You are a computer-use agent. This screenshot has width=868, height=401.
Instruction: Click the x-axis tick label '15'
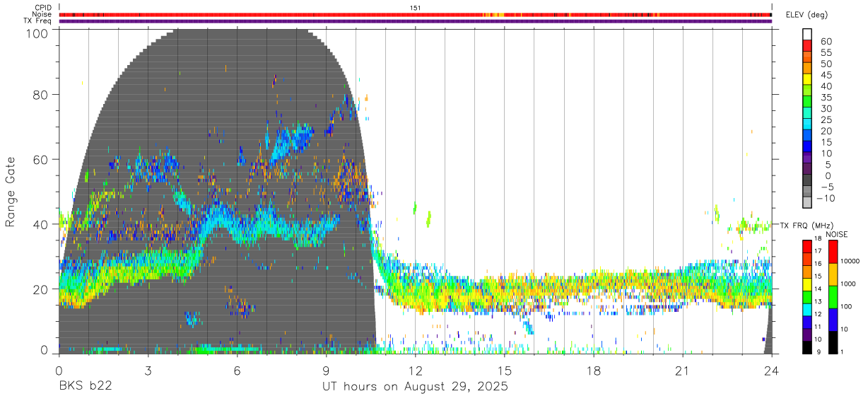(x=505, y=370)
